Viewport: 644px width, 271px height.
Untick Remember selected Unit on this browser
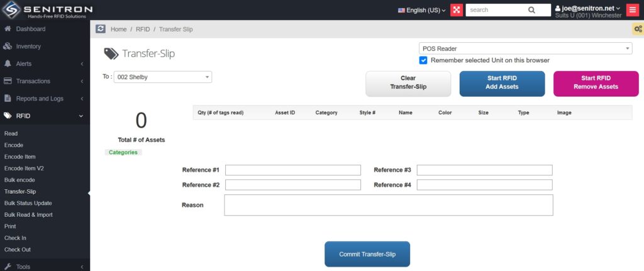(423, 60)
